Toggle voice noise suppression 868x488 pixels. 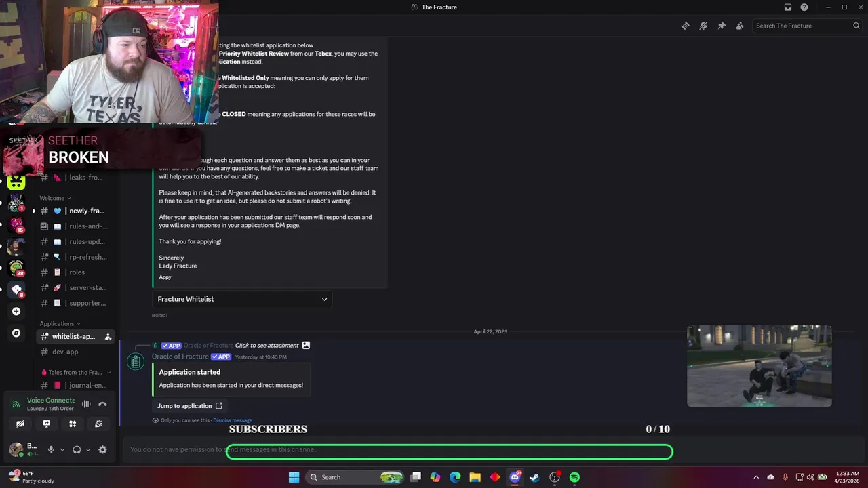pos(86,404)
